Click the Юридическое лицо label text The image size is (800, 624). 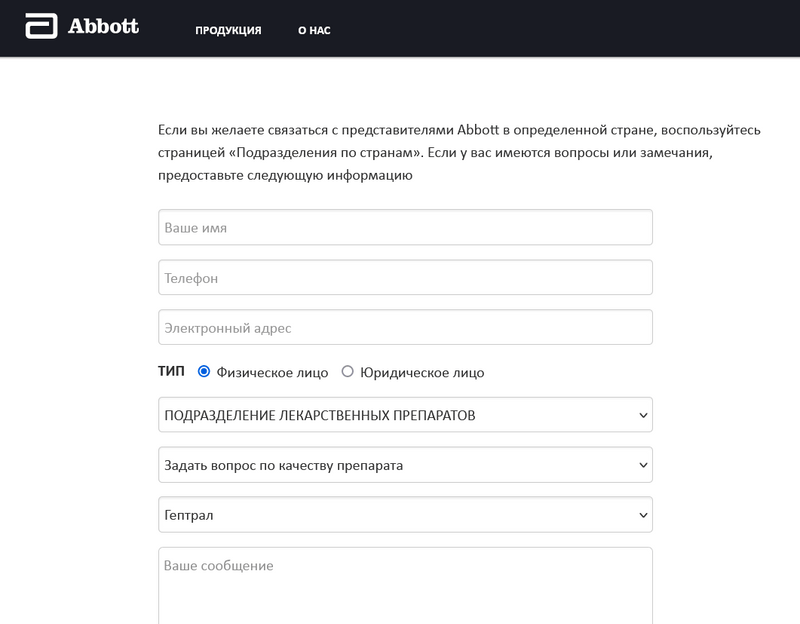click(x=422, y=373)
